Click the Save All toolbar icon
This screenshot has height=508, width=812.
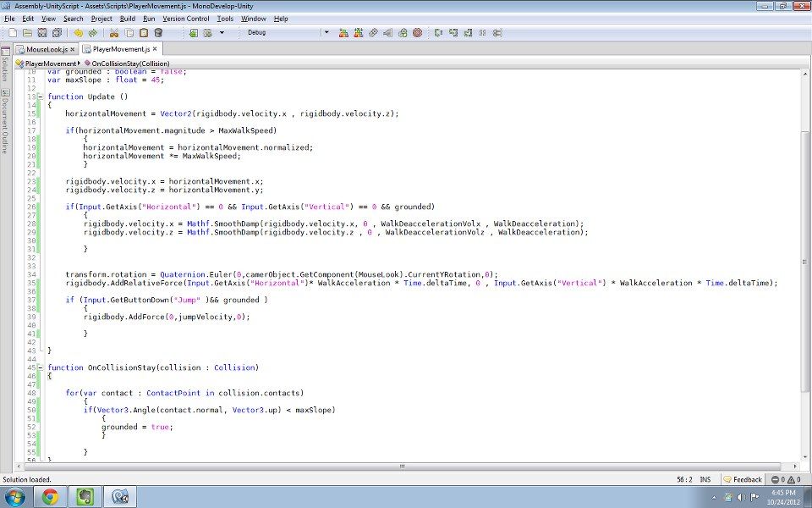(57, 33)
